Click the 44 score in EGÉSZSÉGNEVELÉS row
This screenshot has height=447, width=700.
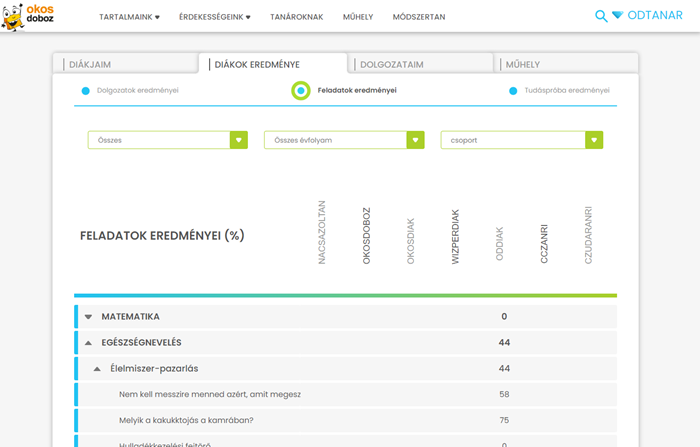(x=504, y=343)
